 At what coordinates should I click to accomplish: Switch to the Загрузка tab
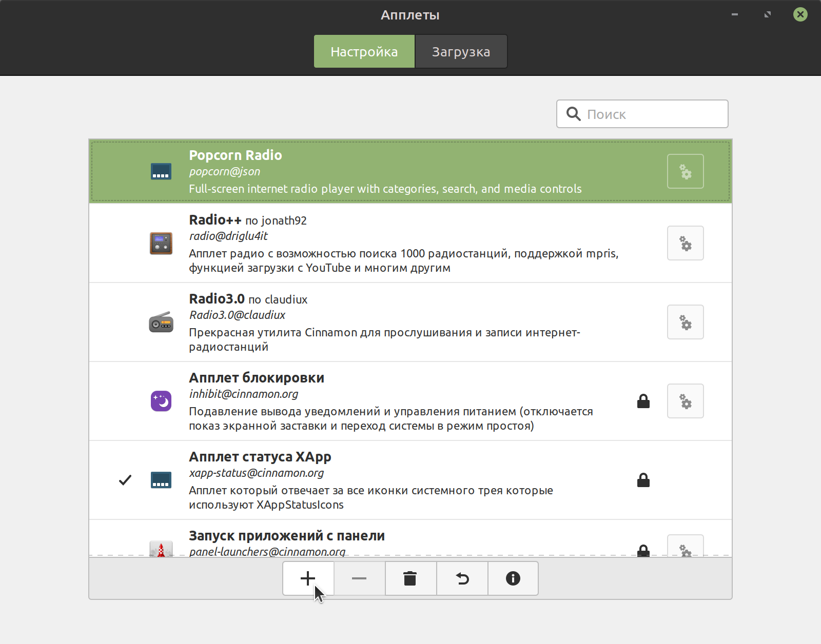click(461, 51)
